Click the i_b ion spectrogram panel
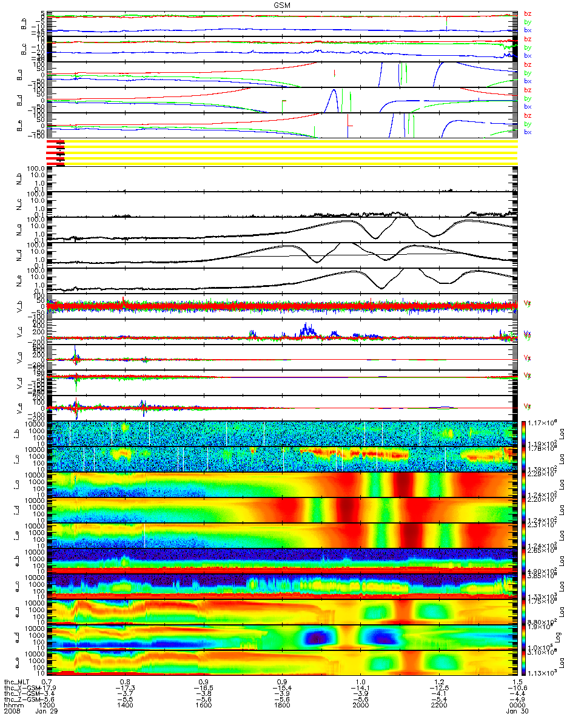Screen dimensions: 564x728 (282, 433)
